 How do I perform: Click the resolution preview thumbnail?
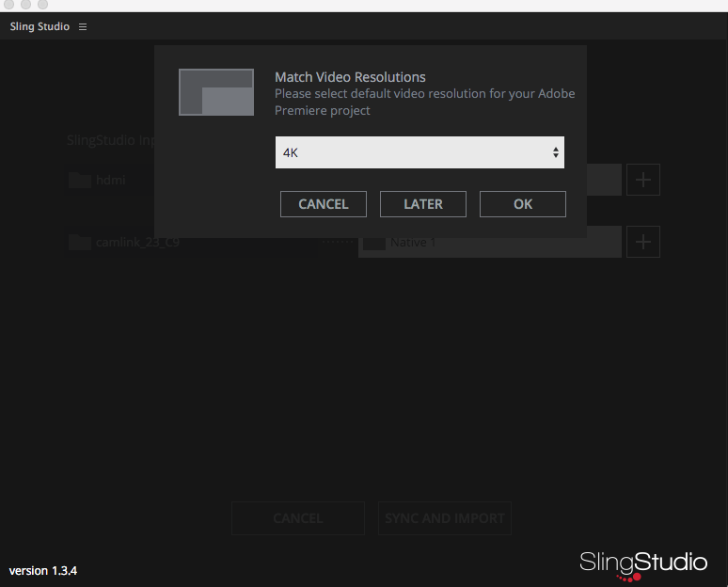coord(216,92)
